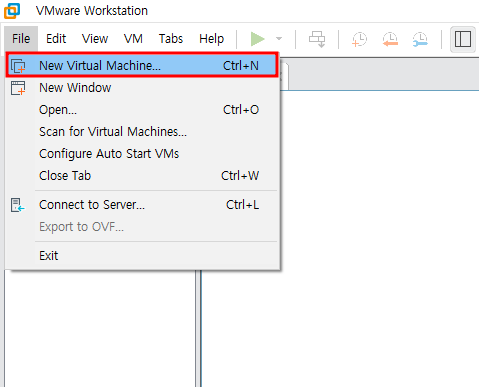The height and width of the screenshot is (387, 479).
Task: Toggle the library sidebar panel icon
Action: click(463, 39)
